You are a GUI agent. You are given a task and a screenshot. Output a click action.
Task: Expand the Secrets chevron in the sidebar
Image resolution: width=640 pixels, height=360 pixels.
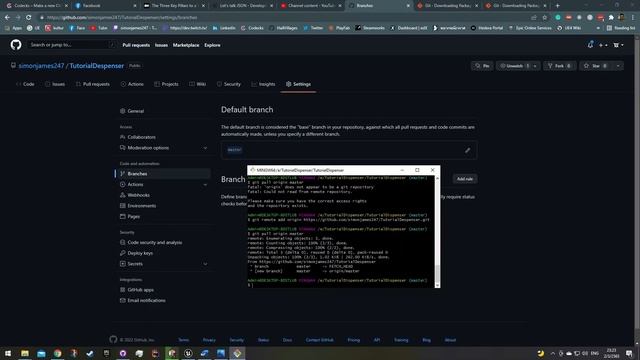coord(205,264)
